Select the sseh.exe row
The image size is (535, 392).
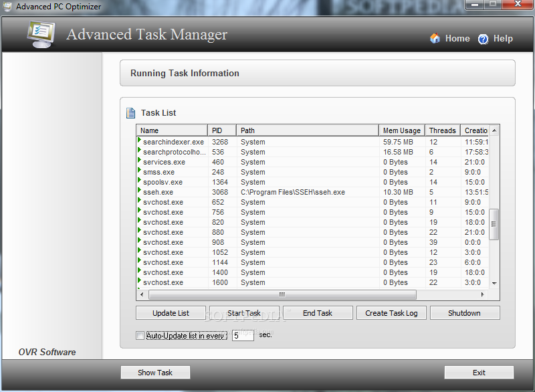[x=312, y=192]
